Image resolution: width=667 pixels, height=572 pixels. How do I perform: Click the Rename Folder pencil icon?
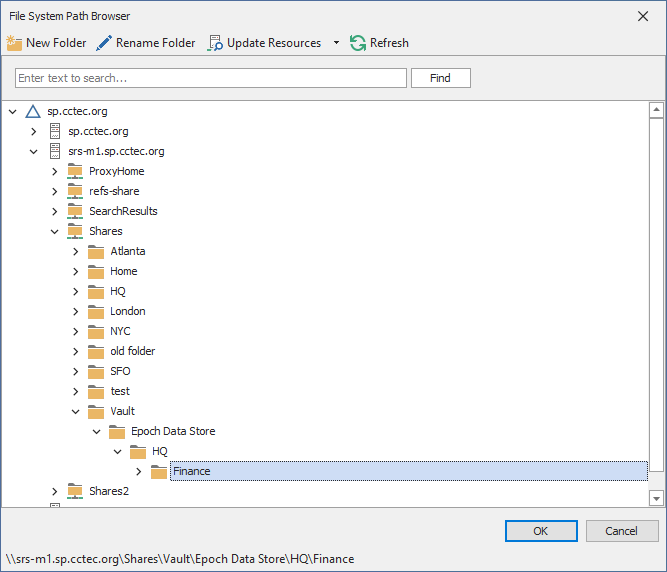tap(104, 43)
